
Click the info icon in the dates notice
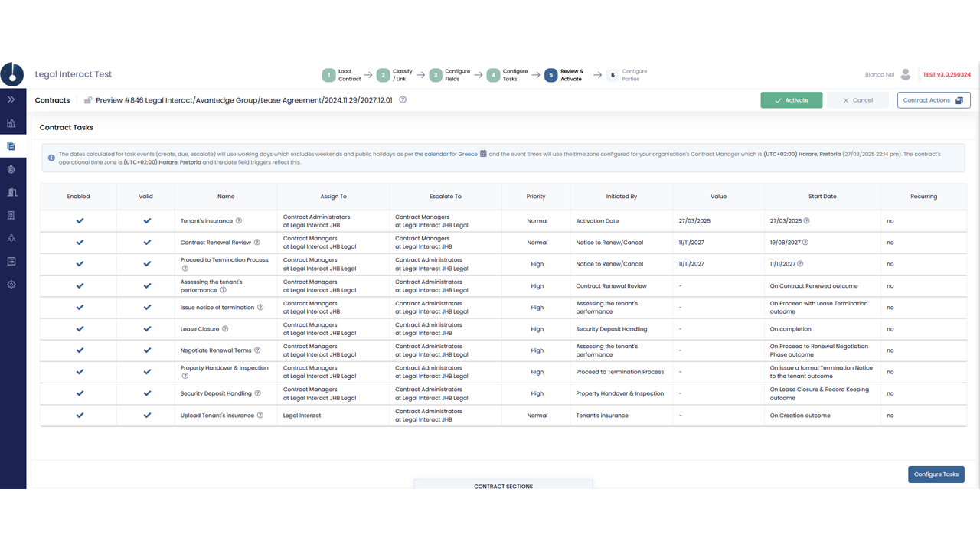(51, 158)
